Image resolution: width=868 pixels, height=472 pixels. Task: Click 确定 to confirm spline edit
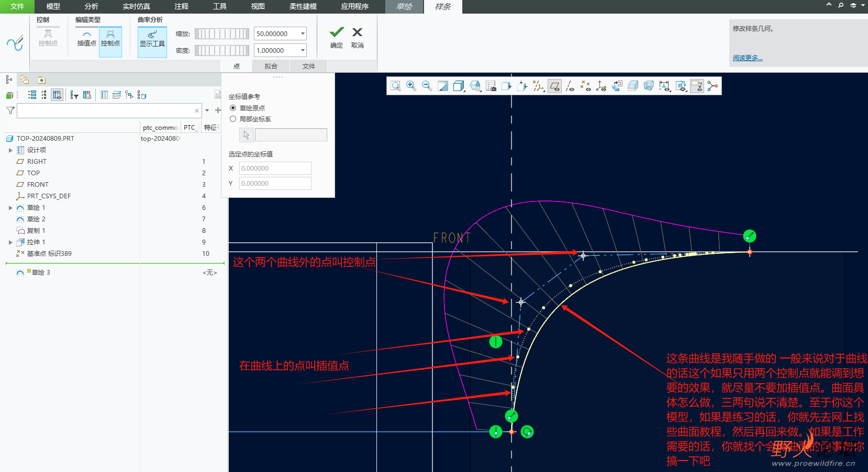[x=337, y=38]
